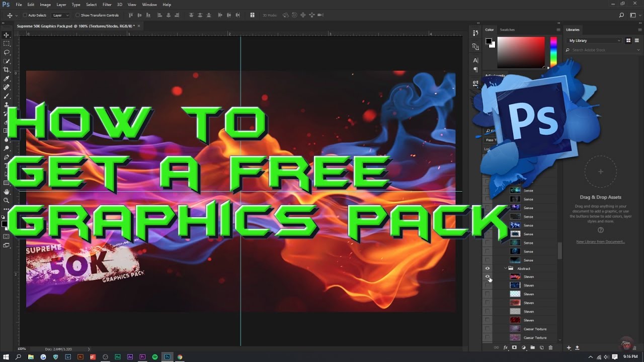Click the foreground color swatch in Color panel
Viewport: 644px width, 362px height.
click(488, 41)
